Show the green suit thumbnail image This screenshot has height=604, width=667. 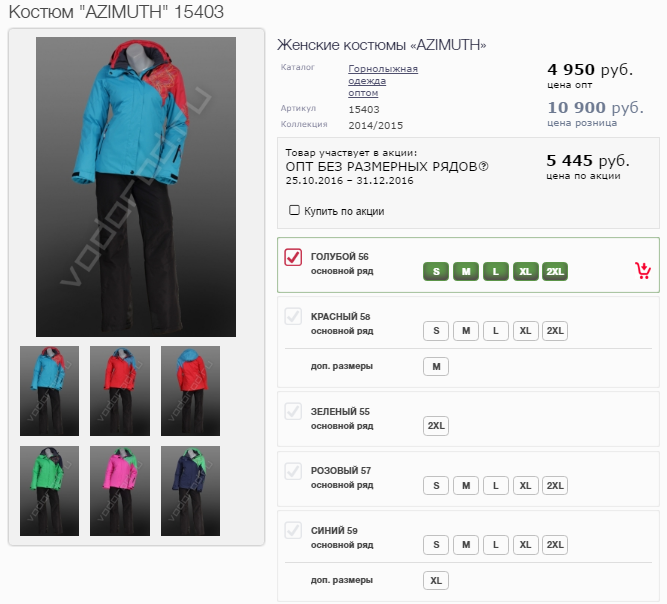click(50, 476)
